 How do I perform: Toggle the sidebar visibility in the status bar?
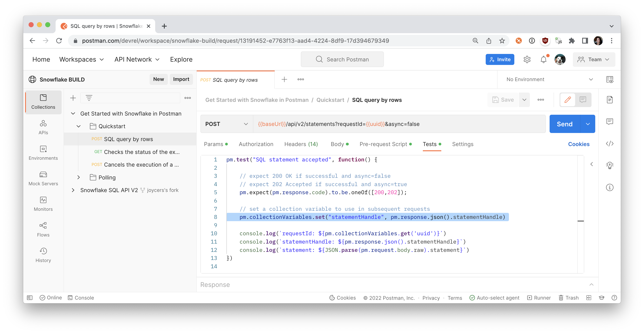click(x=30, y=297)
